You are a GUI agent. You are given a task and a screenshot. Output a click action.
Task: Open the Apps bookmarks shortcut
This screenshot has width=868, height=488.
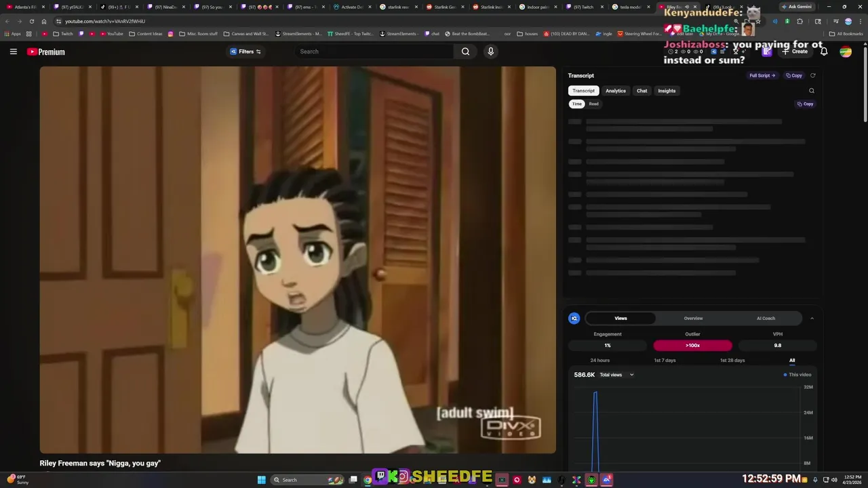(x=12, y=33)
